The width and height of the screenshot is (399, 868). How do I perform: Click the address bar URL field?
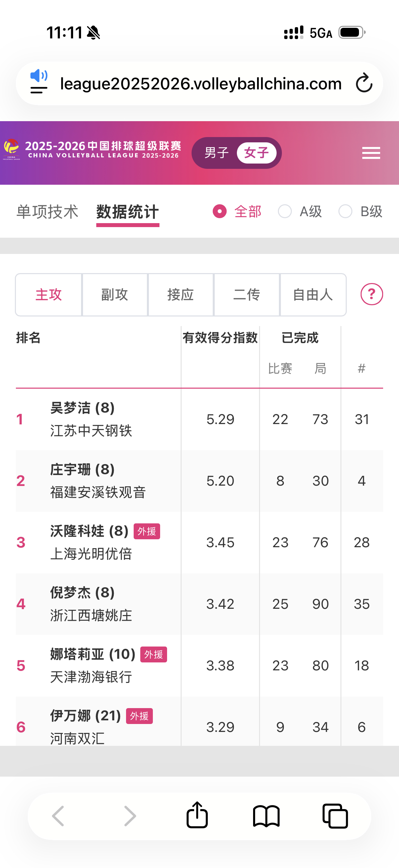tap(200, 83)
